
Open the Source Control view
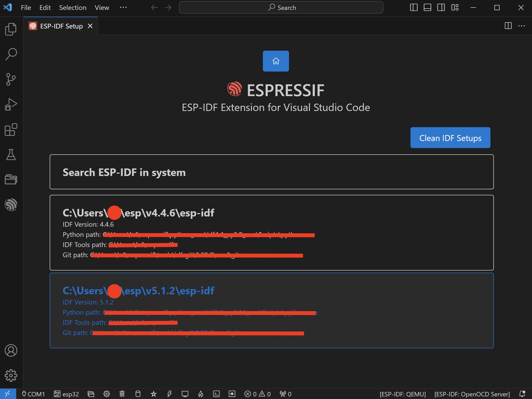(11, 79)
